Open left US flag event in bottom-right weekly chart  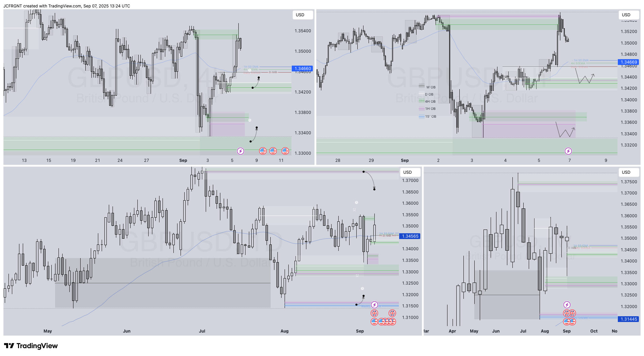(566, 321)
